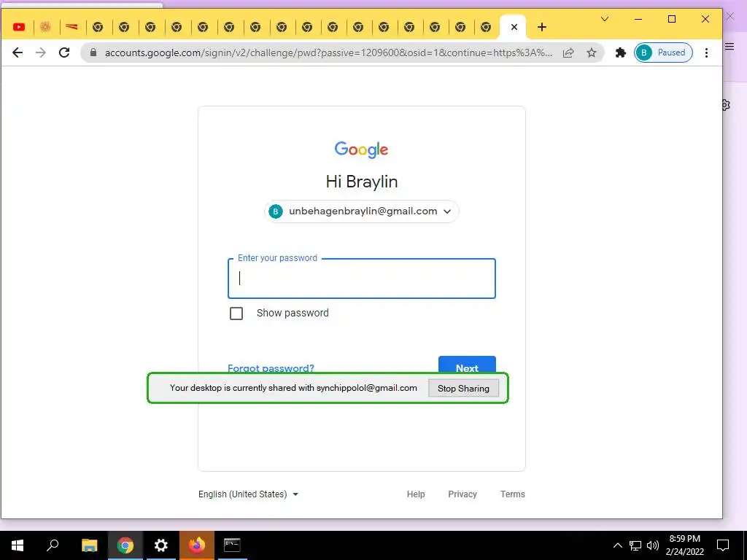Image resolution: width=747 pixels, height=560 pixels.
Task: Close the active tab
Action: [x=514, y=27]
